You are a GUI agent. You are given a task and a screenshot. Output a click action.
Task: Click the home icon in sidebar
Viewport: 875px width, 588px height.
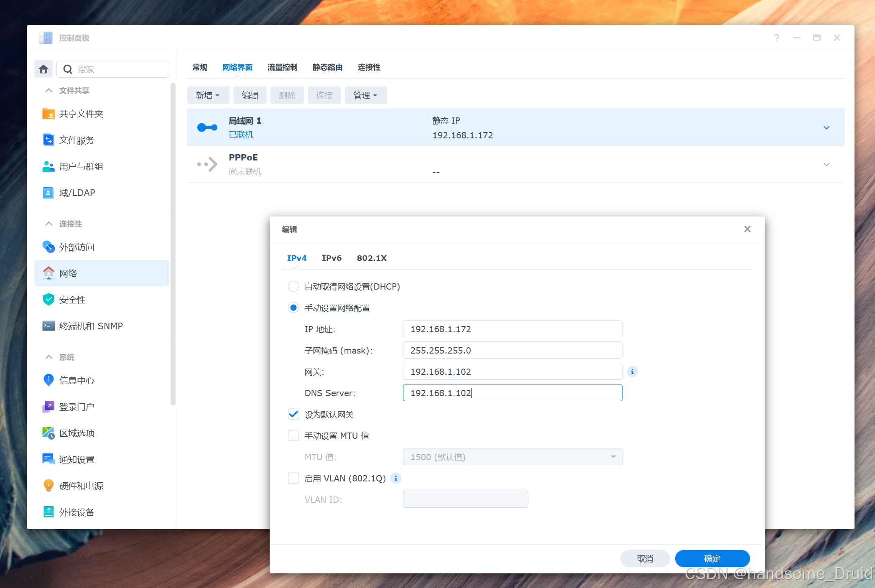(x=43, y=69)
